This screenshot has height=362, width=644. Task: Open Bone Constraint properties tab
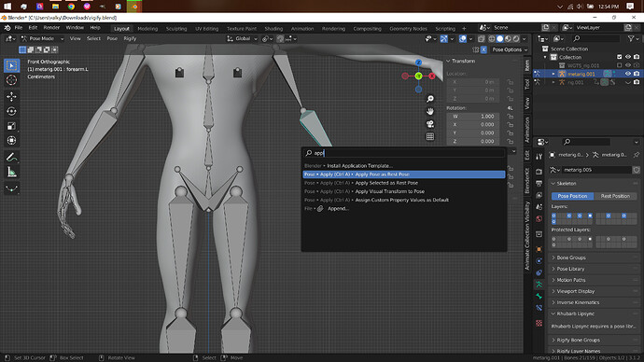pyautogui.click(x=539, y=308)
